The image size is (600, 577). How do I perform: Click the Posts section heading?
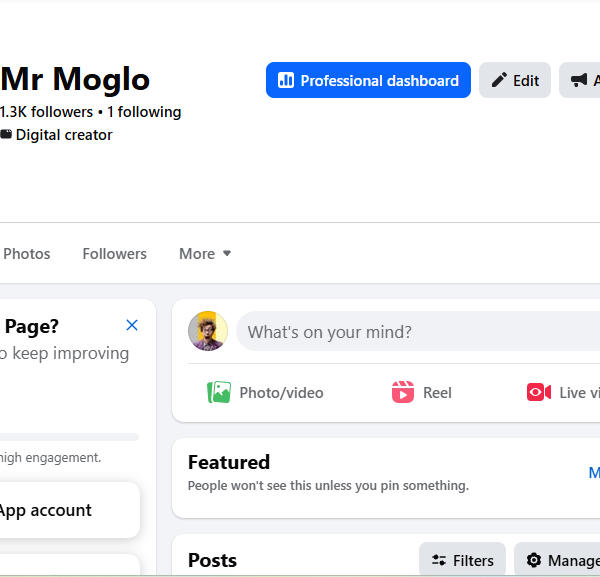coord(212,560)
